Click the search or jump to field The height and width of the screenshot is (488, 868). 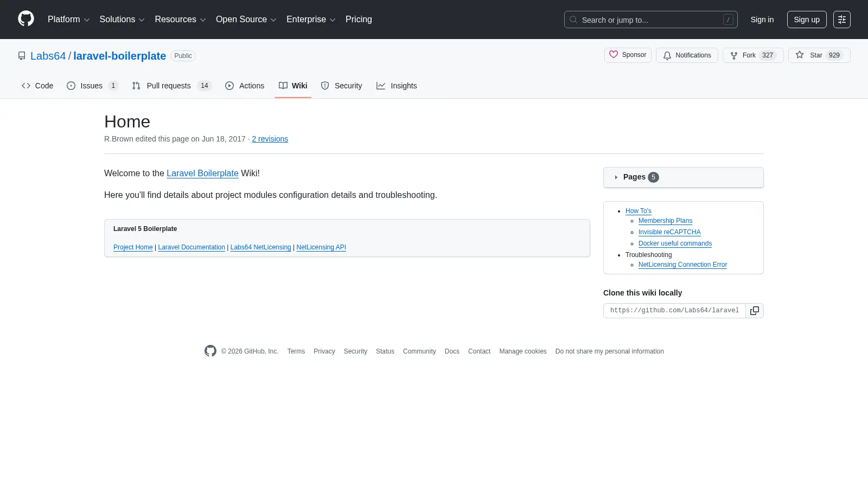pyautogui.click(x=651, y=20)
